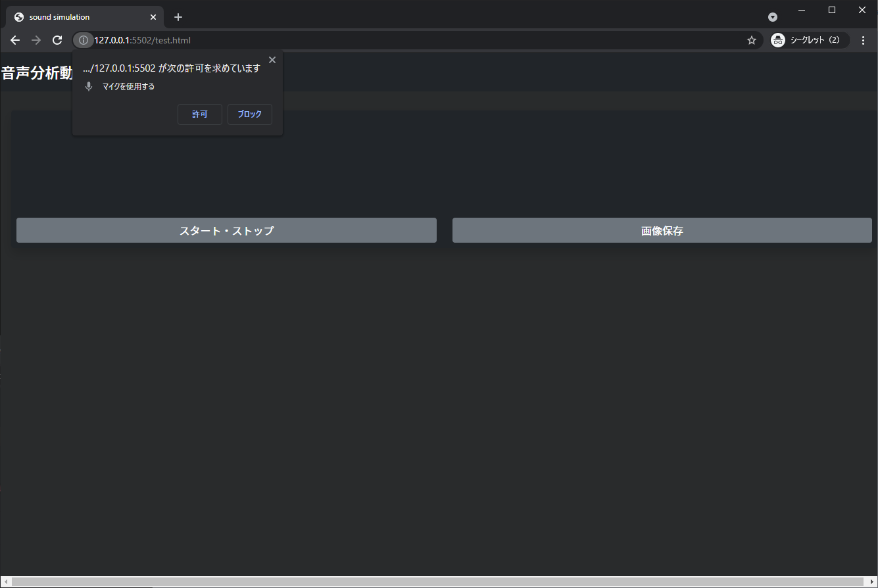
Task: Click the permission prompt title text
Action: [172, 68]
